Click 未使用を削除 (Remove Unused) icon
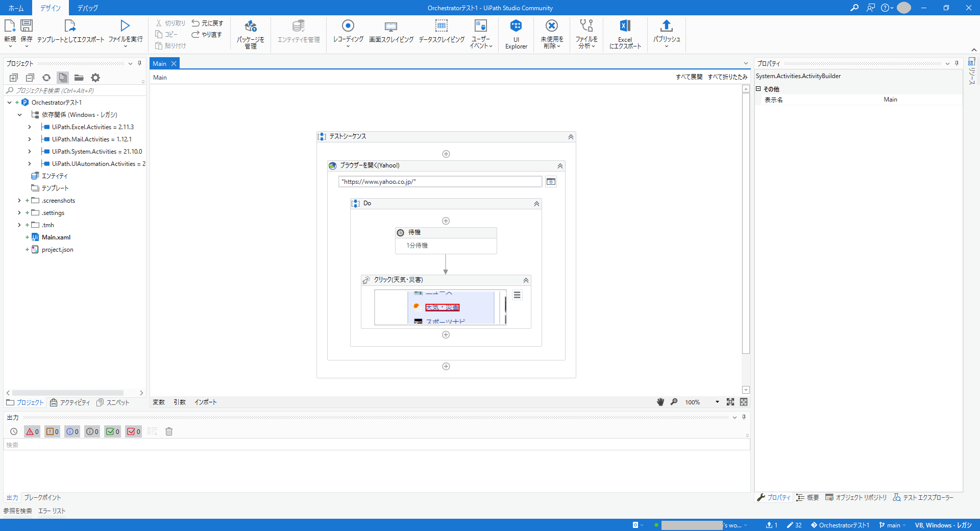980x531 pixels. pyautogui.click(x=552, y=34)
